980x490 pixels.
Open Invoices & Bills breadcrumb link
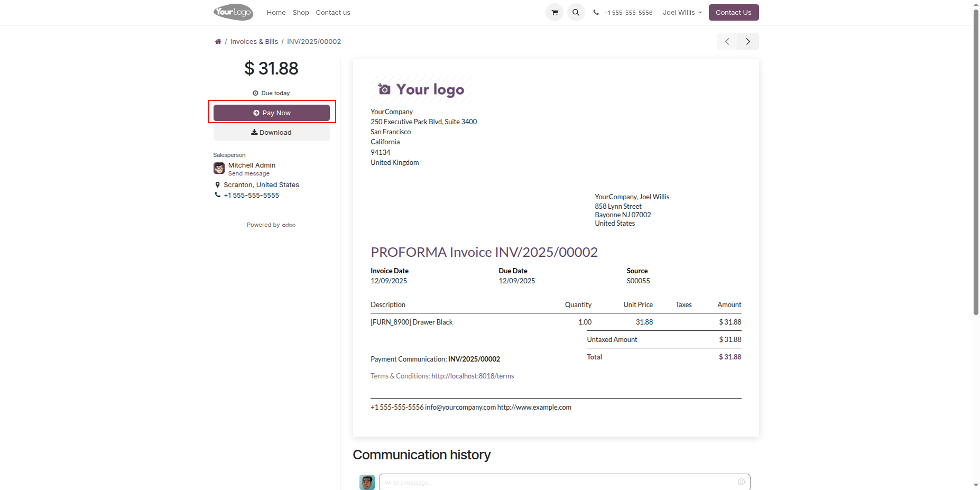tap(254, 42)
